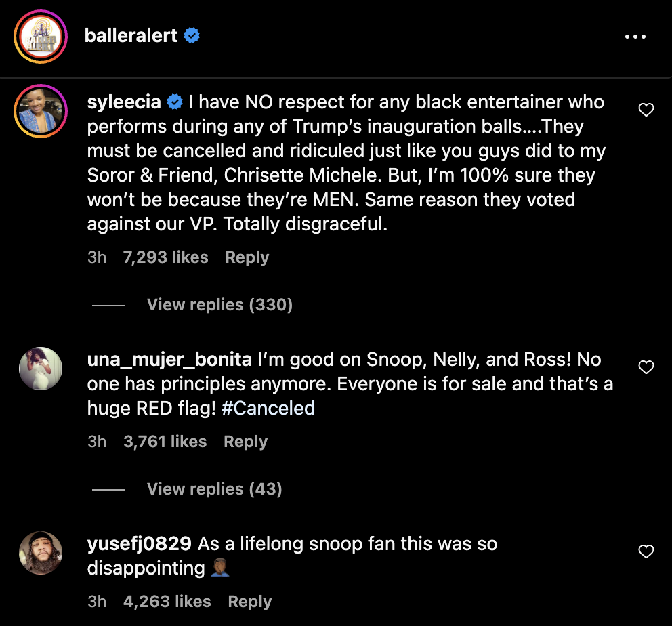Open the #Canceled hashtag link

(x=268, y=408)
